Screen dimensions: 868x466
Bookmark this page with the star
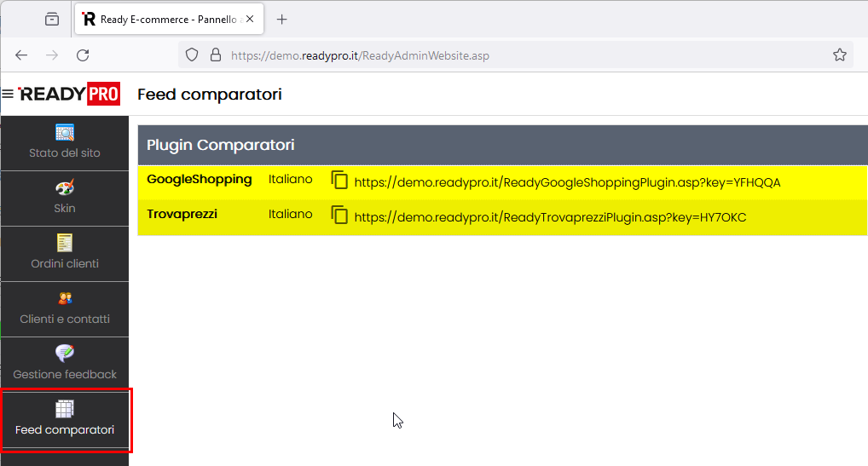(839, 55)
